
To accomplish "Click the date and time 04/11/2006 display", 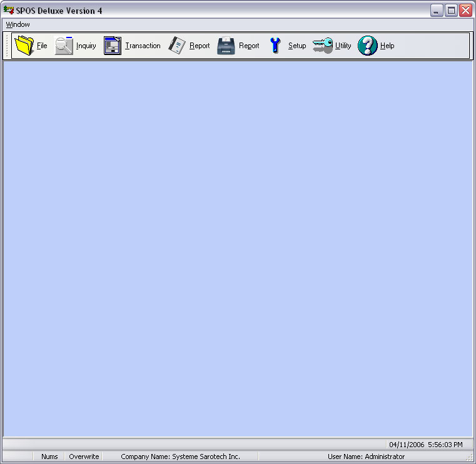I will pos(426,445).
